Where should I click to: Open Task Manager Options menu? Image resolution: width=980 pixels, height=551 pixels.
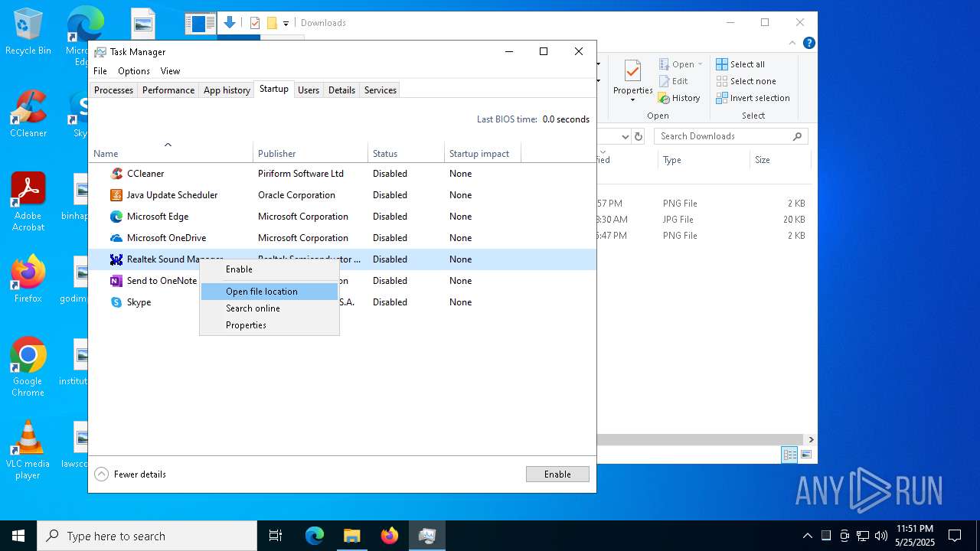(134, 71)
